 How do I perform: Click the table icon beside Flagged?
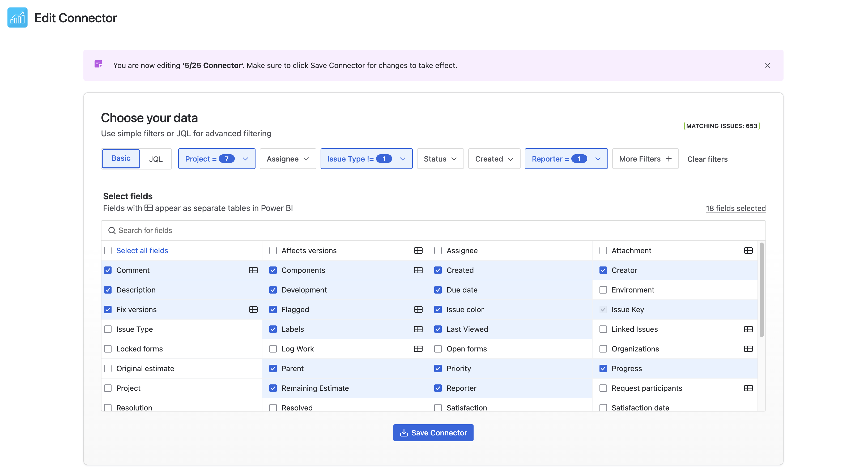click(418, 309)
